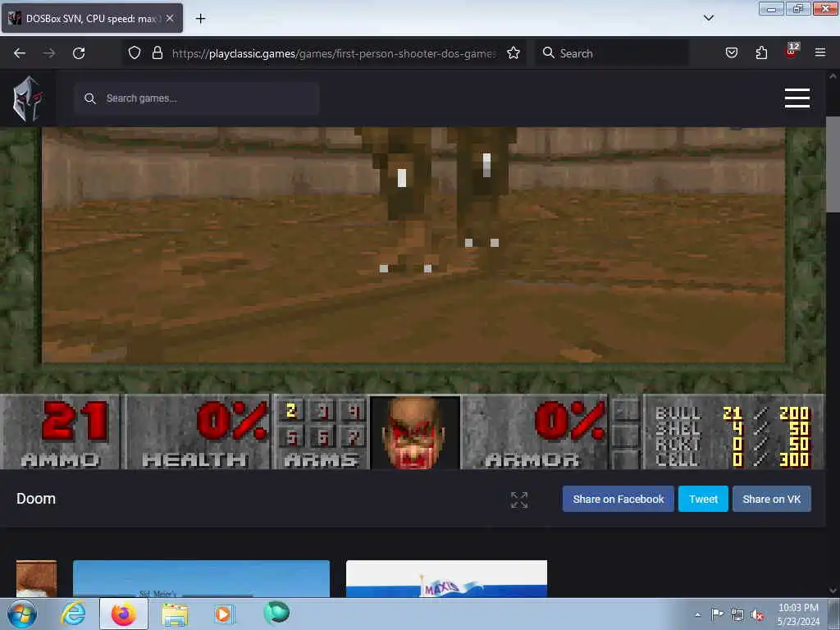The height and width of the screenshot is (630, 840).
Task: Click the Doomguy face in status bar
Action: (413, 433)
